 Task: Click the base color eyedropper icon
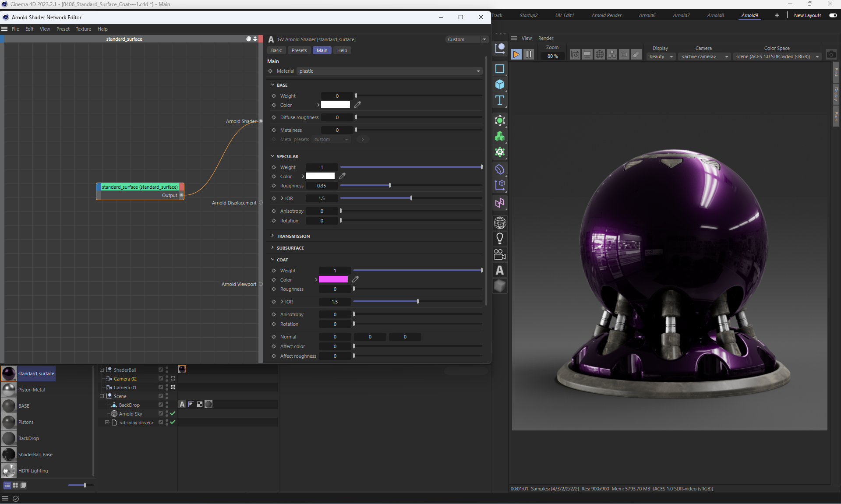(x=357, y=105)
